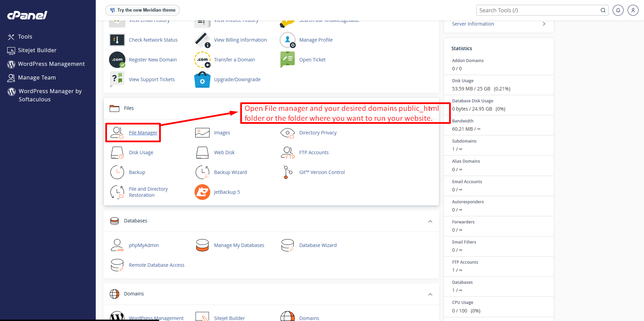Click the Images icon
Viewport: 644px width, 321px height.
click(202, 132)
